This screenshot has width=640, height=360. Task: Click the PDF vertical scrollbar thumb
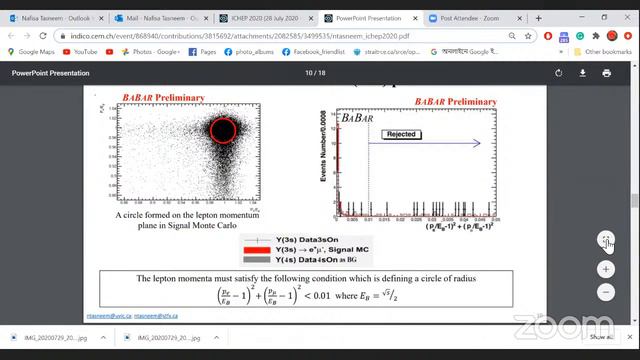pos(634,200)
